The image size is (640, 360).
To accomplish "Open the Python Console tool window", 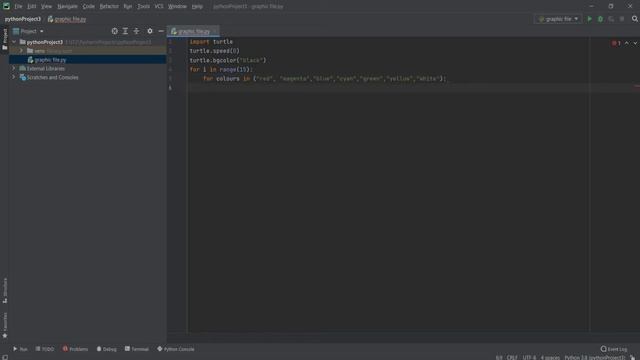I will pyautogui.click(x=176, y=349).
